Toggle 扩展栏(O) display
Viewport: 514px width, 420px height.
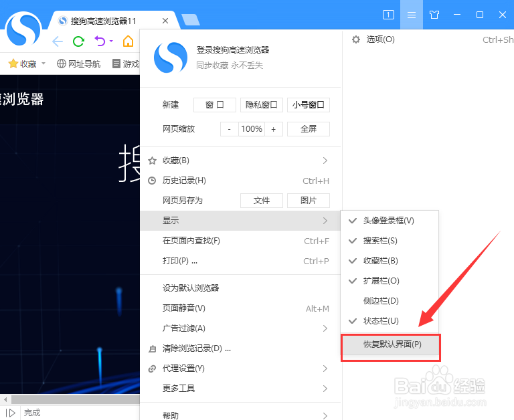coord(390,281)
